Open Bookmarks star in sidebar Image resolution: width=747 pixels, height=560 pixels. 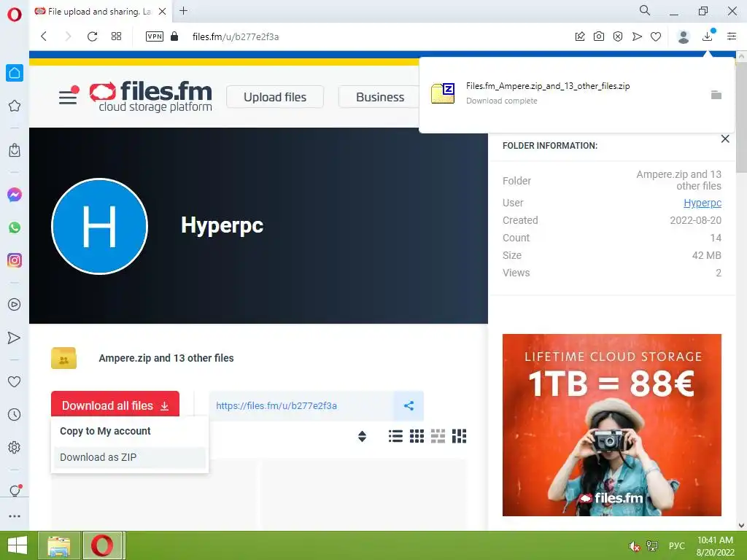(15, 106)
